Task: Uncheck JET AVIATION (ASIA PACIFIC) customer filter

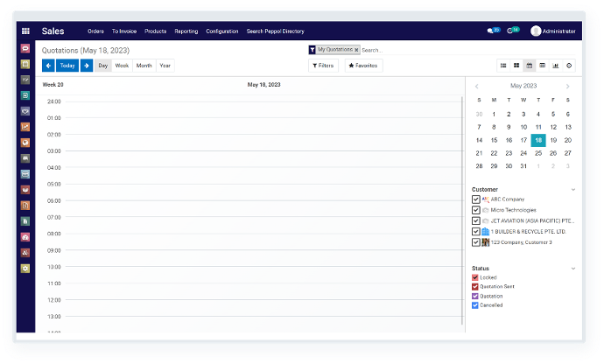Action: 475,220
